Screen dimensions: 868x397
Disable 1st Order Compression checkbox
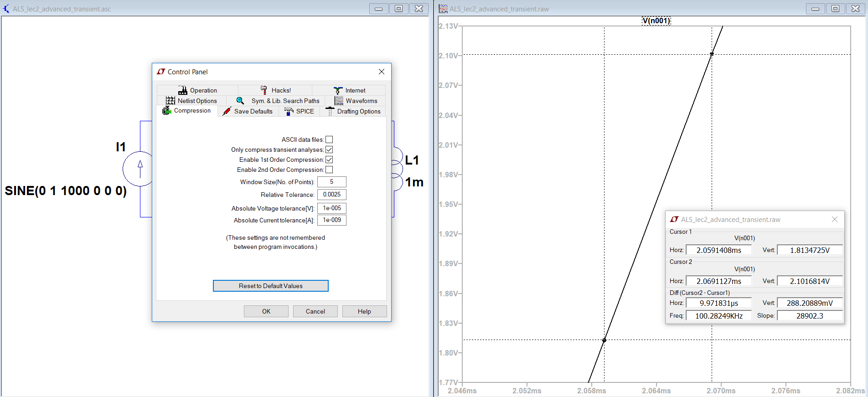pos(329,160)
